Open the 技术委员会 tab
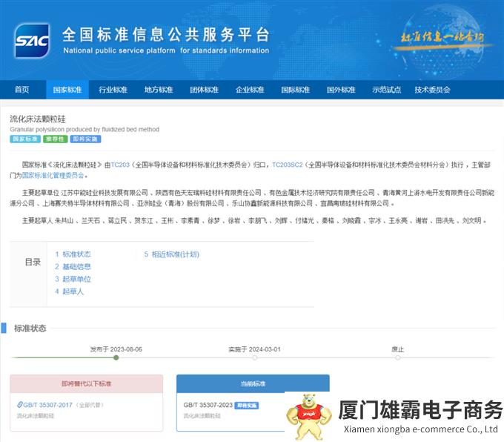The height and width of the screenshot is (442, 504). pos(432,90)
